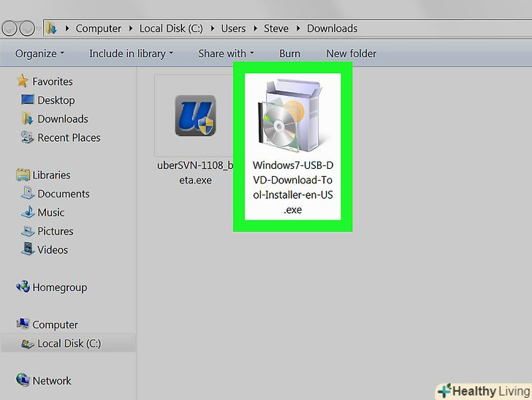This screenshot has height=400, width=532.
Task: Click the Burn toolbar button
Action: (289, 53)
